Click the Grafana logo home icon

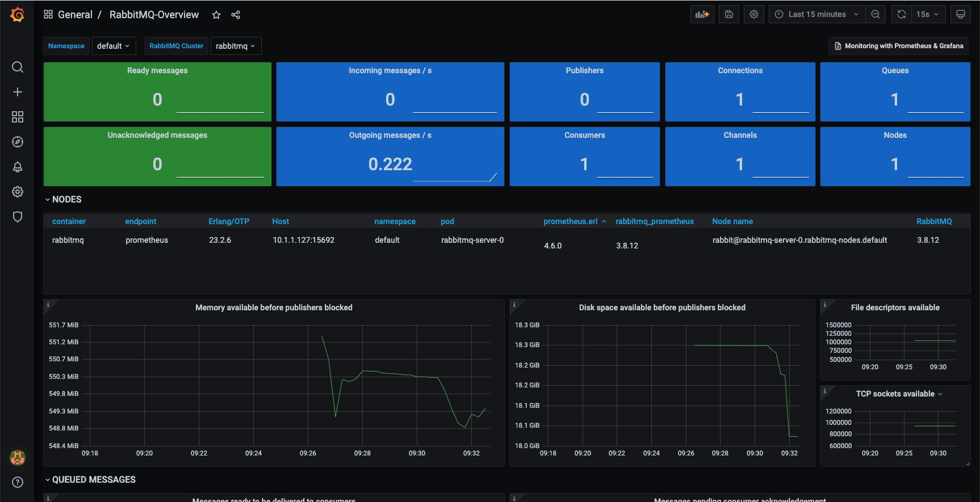tap(18, 15)
